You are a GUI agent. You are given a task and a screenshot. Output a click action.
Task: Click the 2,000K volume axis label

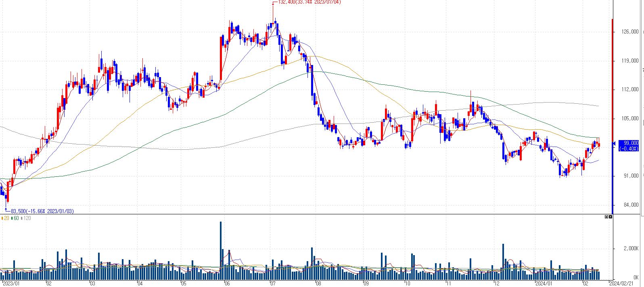coord(631,249)
